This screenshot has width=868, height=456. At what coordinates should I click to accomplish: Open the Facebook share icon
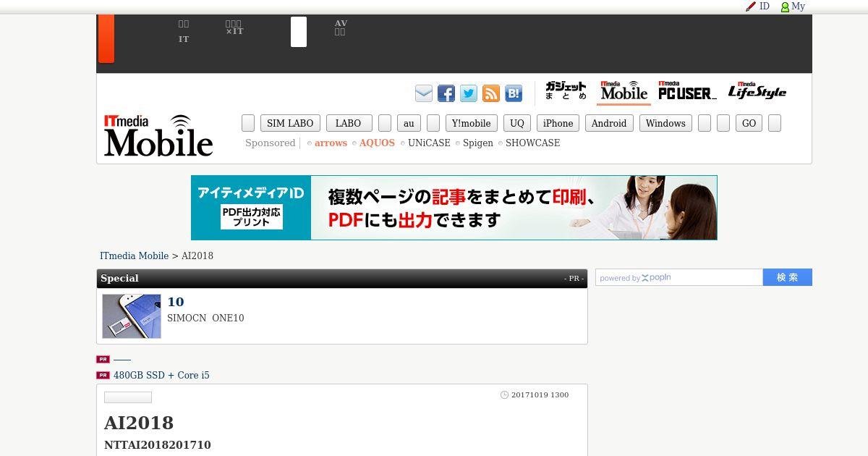coord(446,93)
